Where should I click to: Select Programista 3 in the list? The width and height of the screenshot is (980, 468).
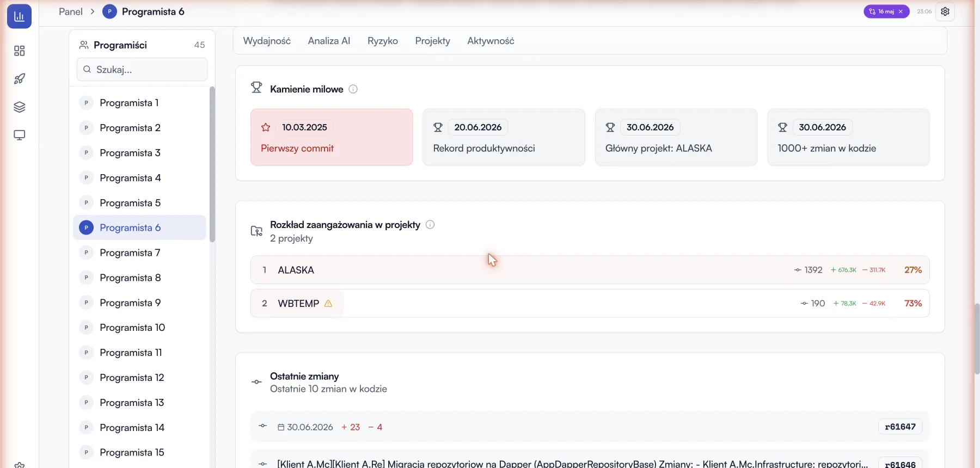click(x=140, y=153)
